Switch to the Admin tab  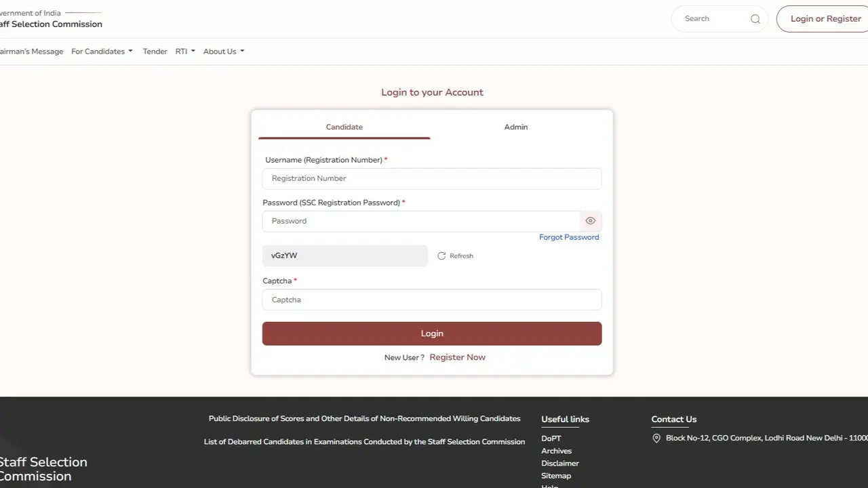click(515, 127)
